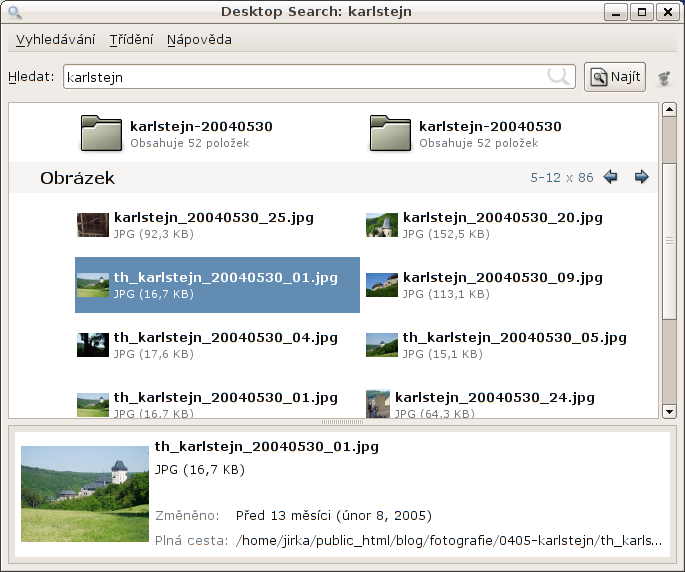685x572 pixels.
Task: Go to previous Obrázek results page
Action: point(610,177)
